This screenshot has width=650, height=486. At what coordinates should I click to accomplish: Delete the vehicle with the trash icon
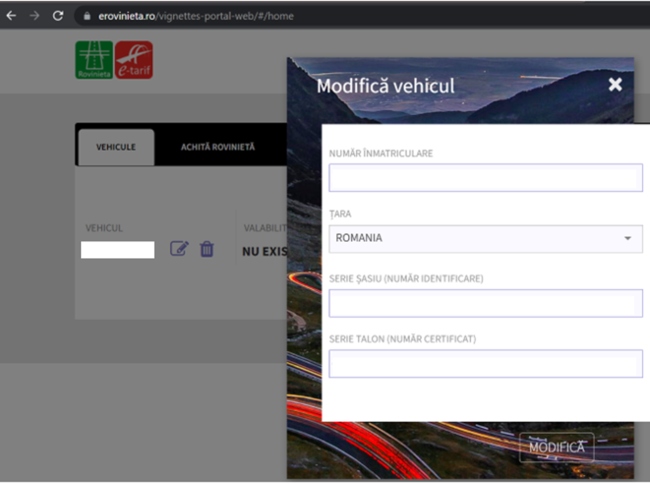(x=207, y=249)
